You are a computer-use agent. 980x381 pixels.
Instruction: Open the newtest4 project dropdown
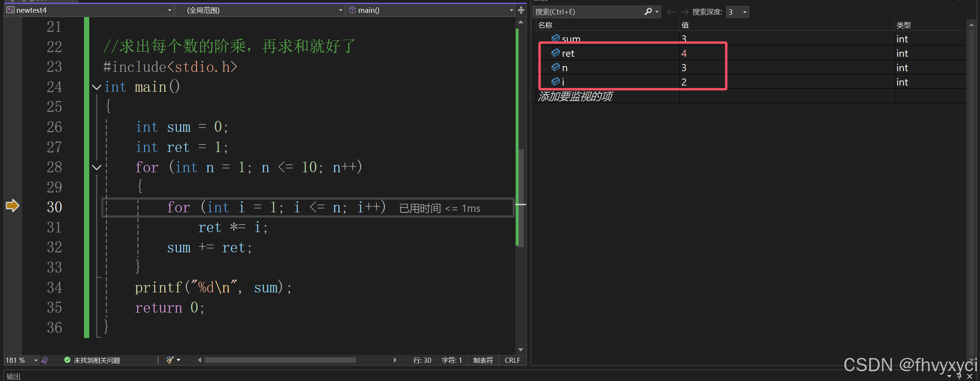pos(170,10)
